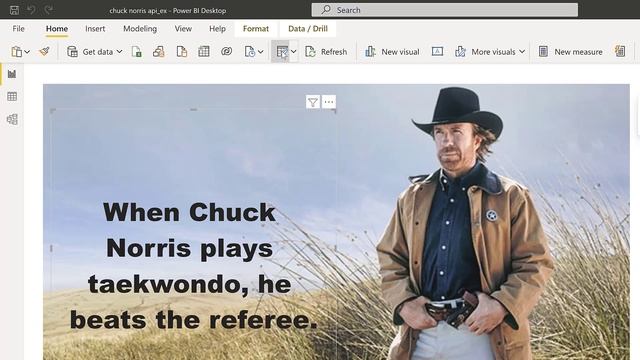Open the Format ribbon tab
Screen dimensions: 640x360
coord(256,29)
